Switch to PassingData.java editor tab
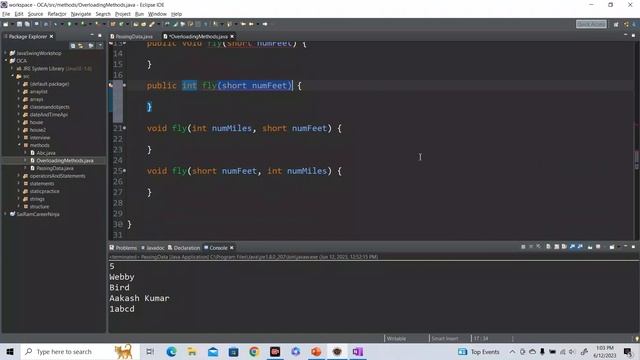Viewport: 640px width, 360px height. click(134, 36)
